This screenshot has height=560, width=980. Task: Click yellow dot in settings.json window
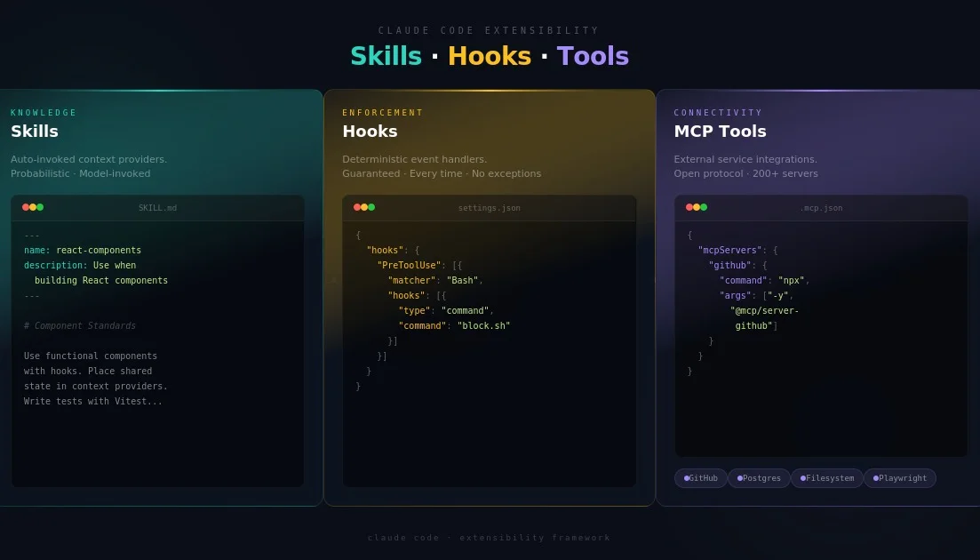tap(364, 207)
